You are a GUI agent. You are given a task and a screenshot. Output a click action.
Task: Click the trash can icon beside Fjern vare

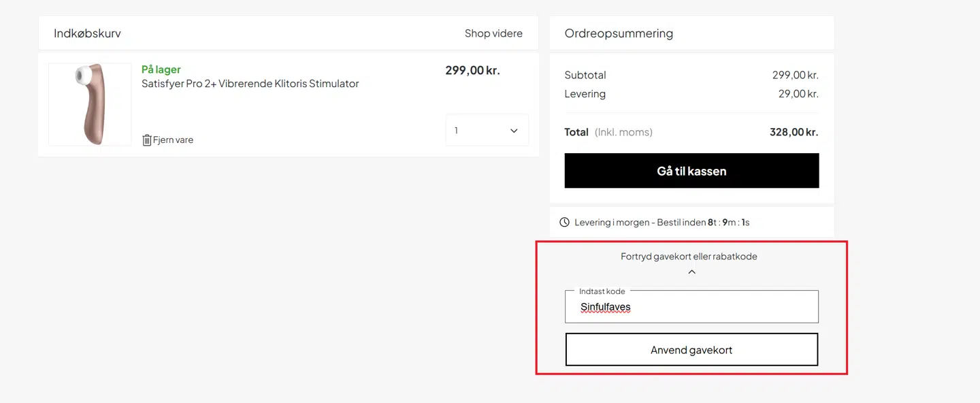click(146, 140)
